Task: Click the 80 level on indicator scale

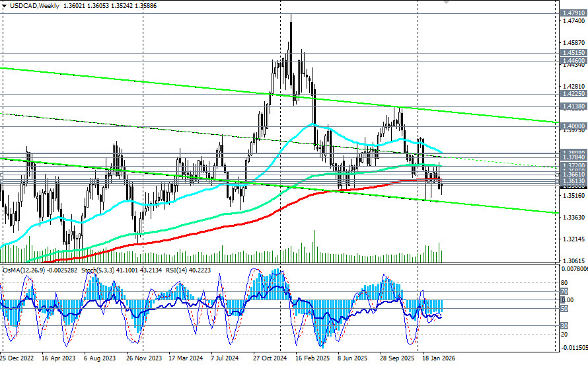Action: 564,283
